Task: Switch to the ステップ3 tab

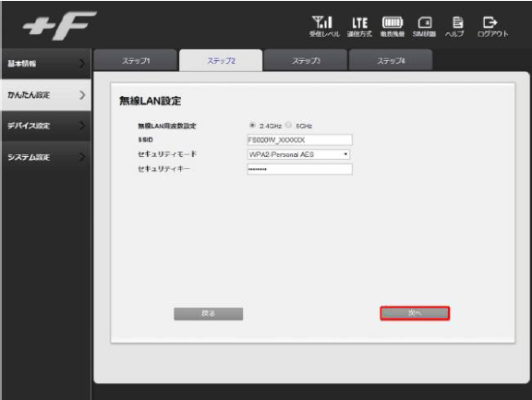Action: [x=306, y=60]
